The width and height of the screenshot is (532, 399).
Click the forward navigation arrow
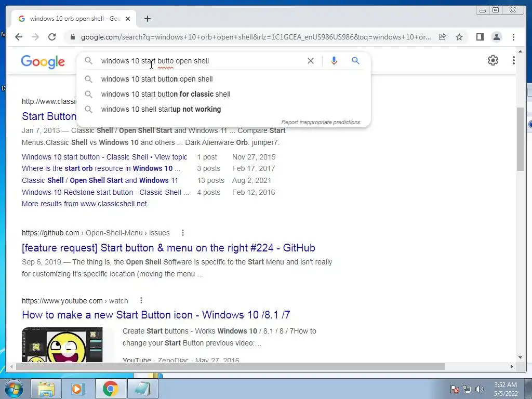click(35, 37)
